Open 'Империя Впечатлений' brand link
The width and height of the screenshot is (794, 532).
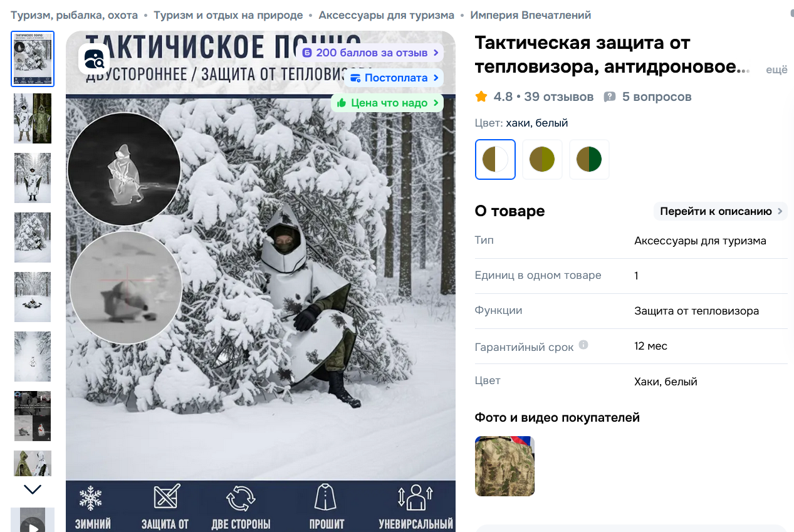pos(531,15)
